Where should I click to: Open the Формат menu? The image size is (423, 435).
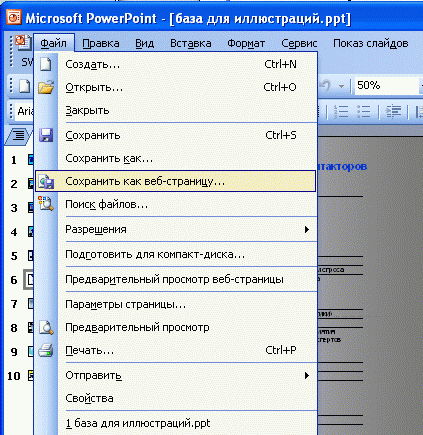point(246,43)
